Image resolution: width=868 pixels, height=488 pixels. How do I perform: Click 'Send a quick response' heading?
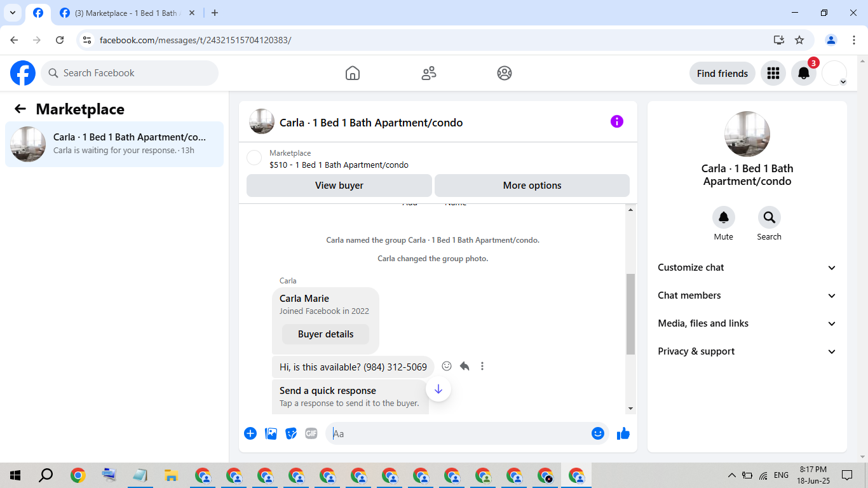coord(328,391)
